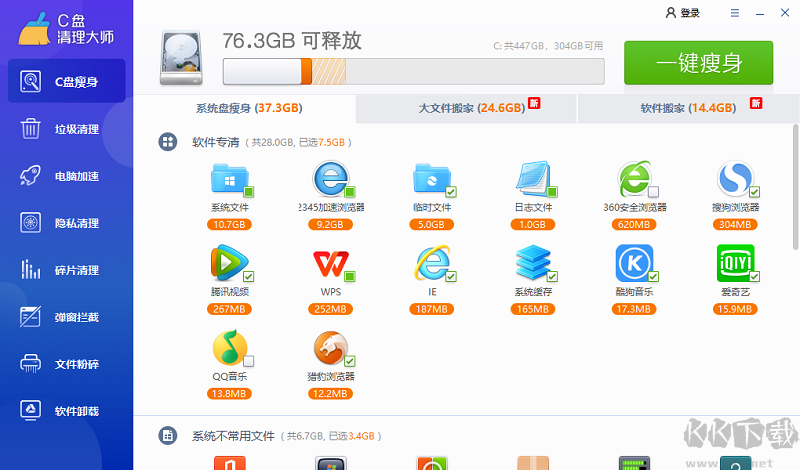The height and width of the screenshot is (470, 800).
Task: Click the 187MB badge under IE
Action: point(432,309)
